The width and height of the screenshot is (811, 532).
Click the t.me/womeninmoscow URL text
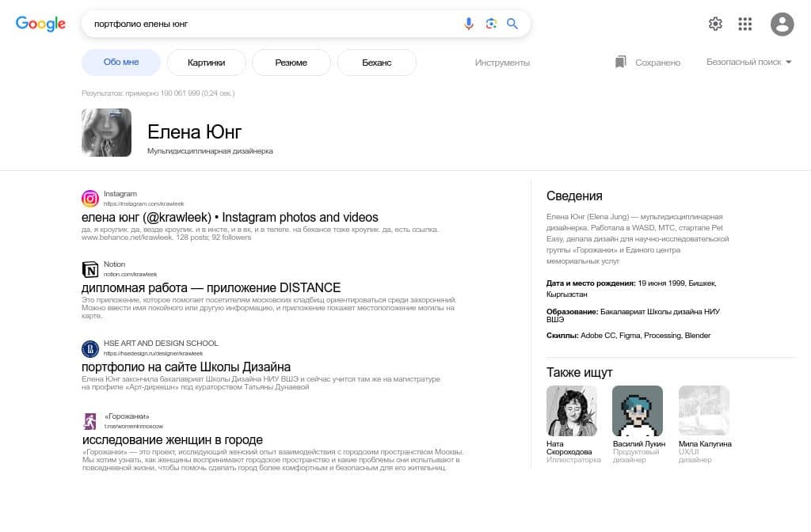pos(133,427)
